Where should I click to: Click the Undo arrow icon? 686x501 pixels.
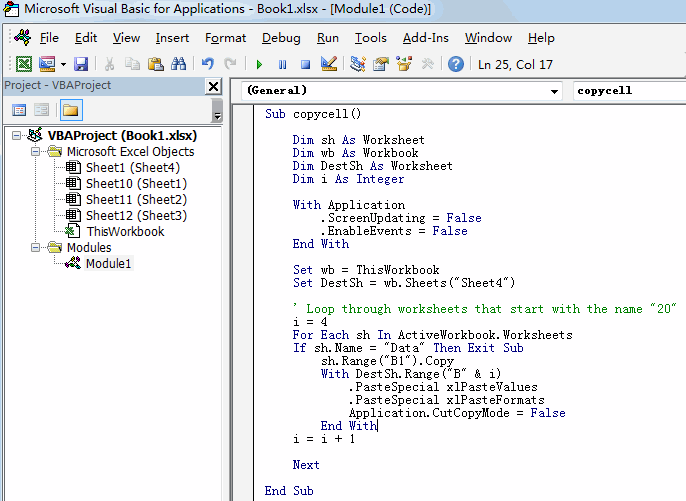[207, 64]
